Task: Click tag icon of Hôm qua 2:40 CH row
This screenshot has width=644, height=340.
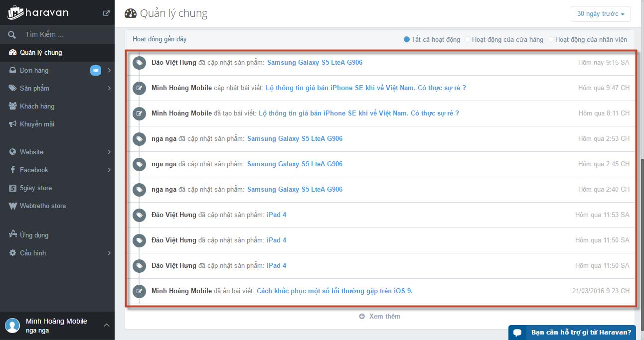Action: [140, 190]
